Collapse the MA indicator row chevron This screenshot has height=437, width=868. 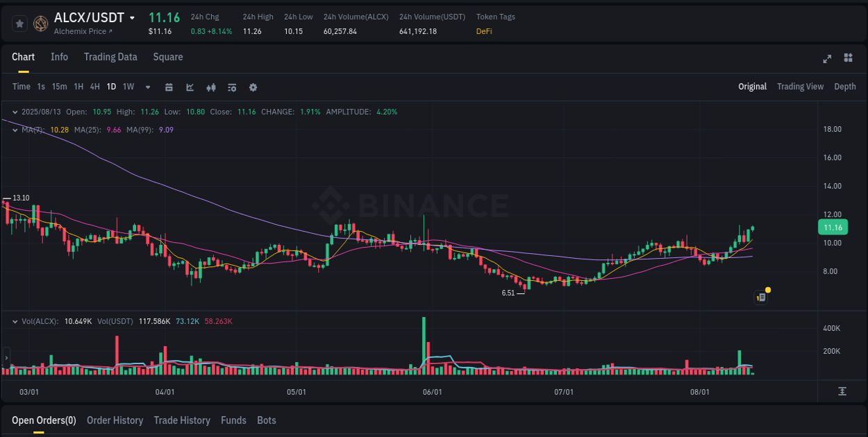[14, 130]
